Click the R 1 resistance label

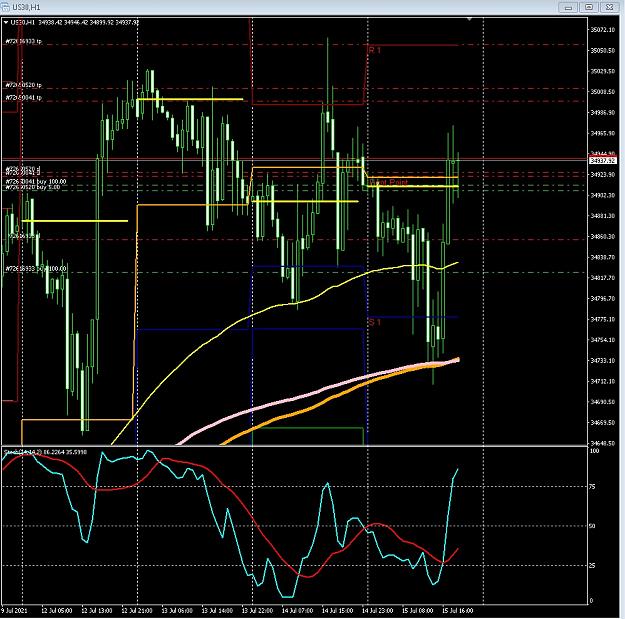tap(375, 50)
